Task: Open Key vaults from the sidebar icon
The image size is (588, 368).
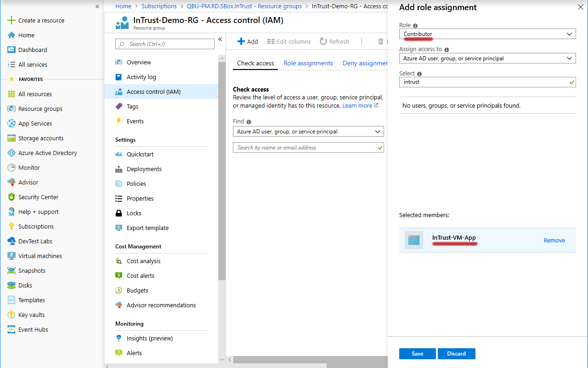Action: (11, 315)
